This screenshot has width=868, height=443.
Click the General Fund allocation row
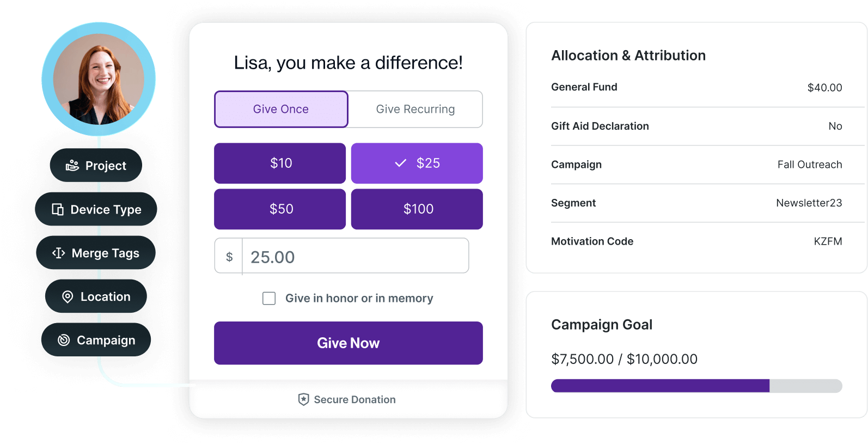[696, 87]
